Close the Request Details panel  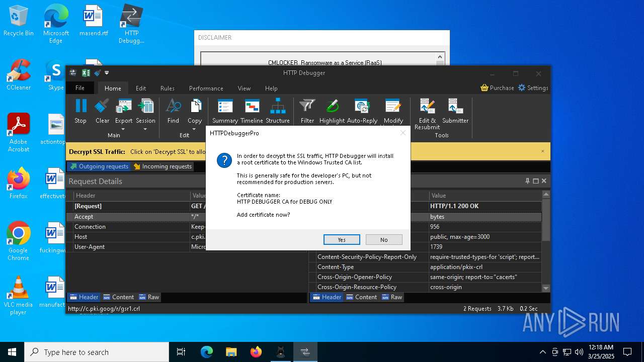click(x=544, y=181)
